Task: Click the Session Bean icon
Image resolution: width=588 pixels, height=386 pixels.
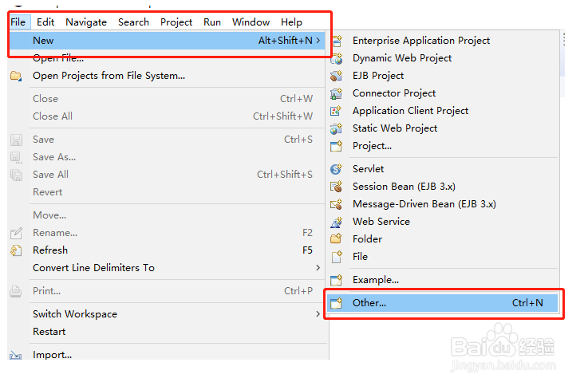Action: (337, 187)
